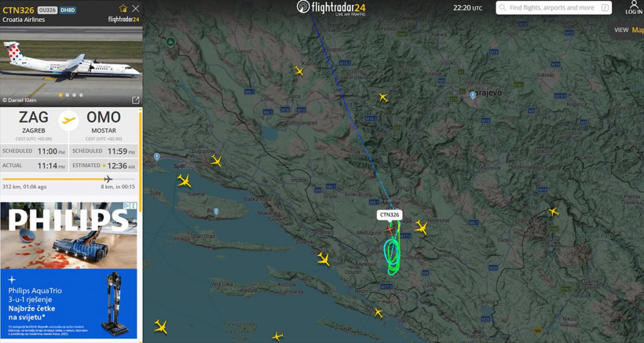Select yellow aircraft near Kupres
This screenshot has height=343, width=644.
pyautogui.click(x=299, y=70)
